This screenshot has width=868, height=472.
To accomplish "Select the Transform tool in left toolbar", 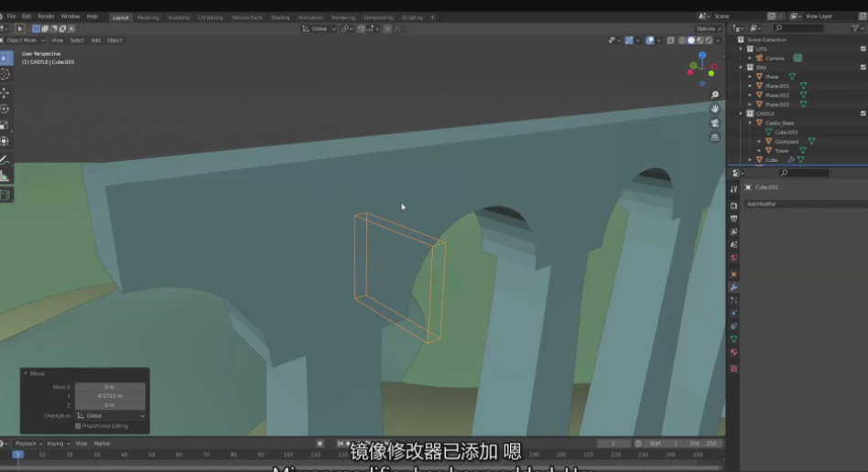I will point(5,141).
